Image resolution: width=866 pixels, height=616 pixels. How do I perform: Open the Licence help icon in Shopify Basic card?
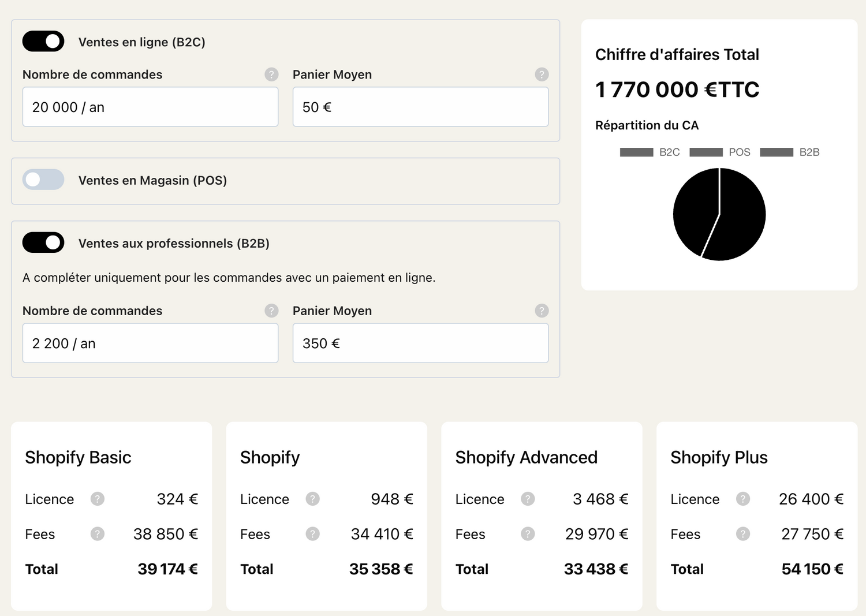pyautogui.click(x=98, y=499)
